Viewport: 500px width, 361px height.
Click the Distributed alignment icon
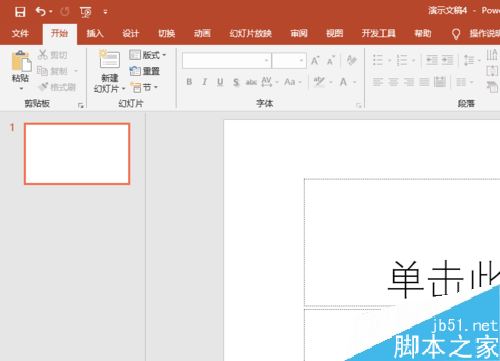(440, 82)
